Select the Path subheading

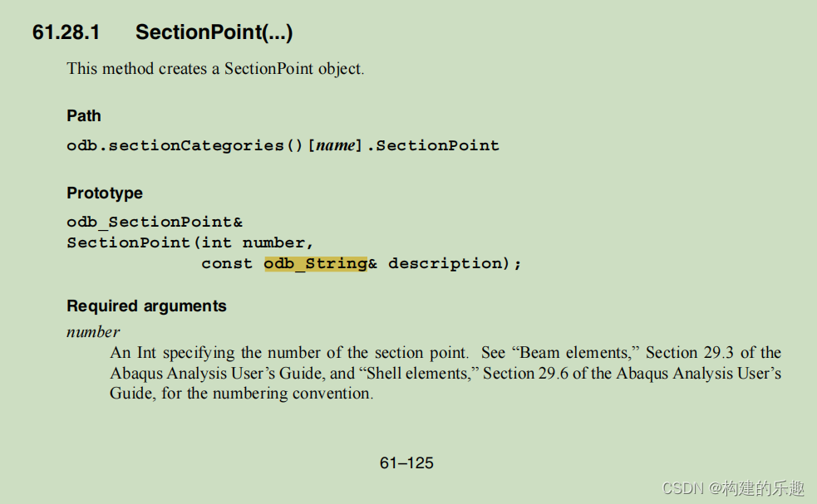tap(84, 115)
